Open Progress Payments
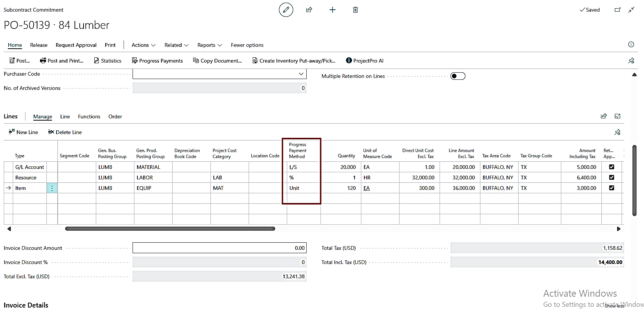Viewport: 644px width, 309px height. pyautogui.click(x=157, y=61)
